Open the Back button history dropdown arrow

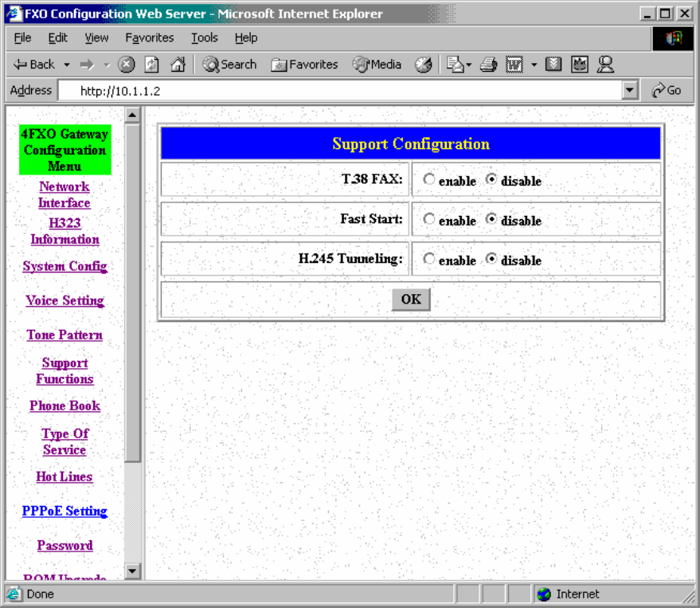pos(67,65)
